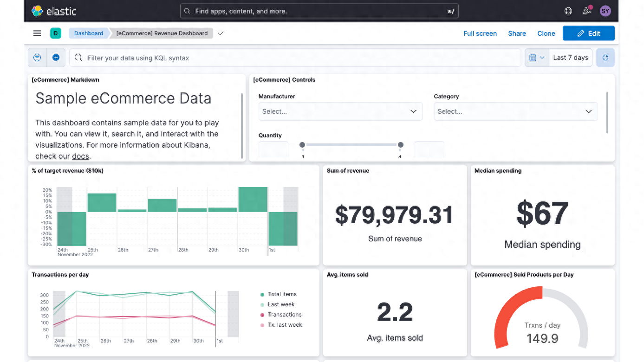Open the docs link in Markdown panel
Screen dimensions: 644x362
pos(80,156)
